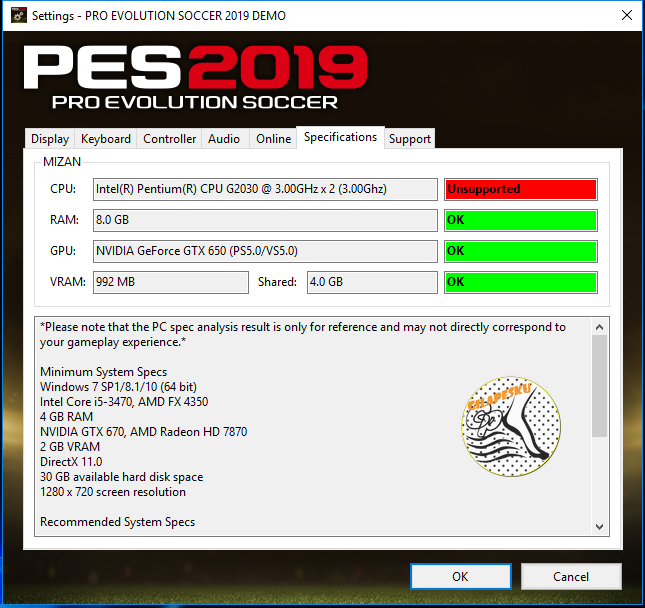Click the red Unsupported CPU status box

coord(521,189)
